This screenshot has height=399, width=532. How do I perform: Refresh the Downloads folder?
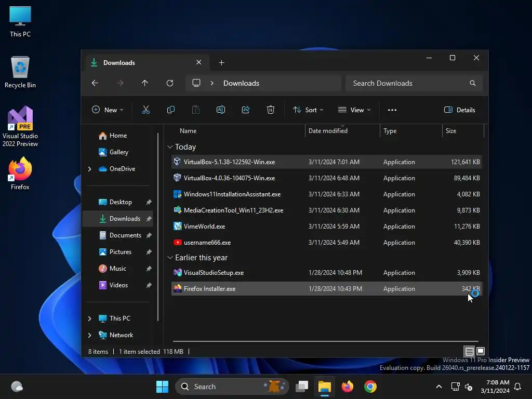170,83
